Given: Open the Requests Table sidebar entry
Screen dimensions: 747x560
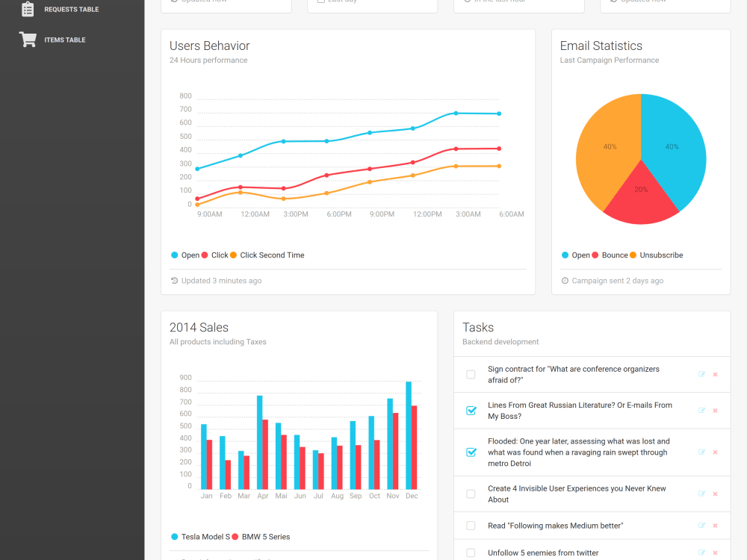Looking at the screenshot, I should [72, 9].
